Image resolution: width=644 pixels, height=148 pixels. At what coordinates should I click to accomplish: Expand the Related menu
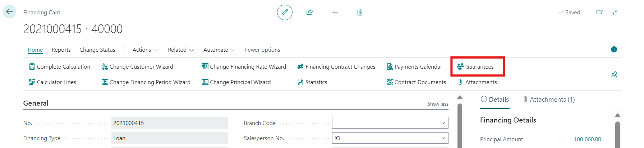click(180, 50)
